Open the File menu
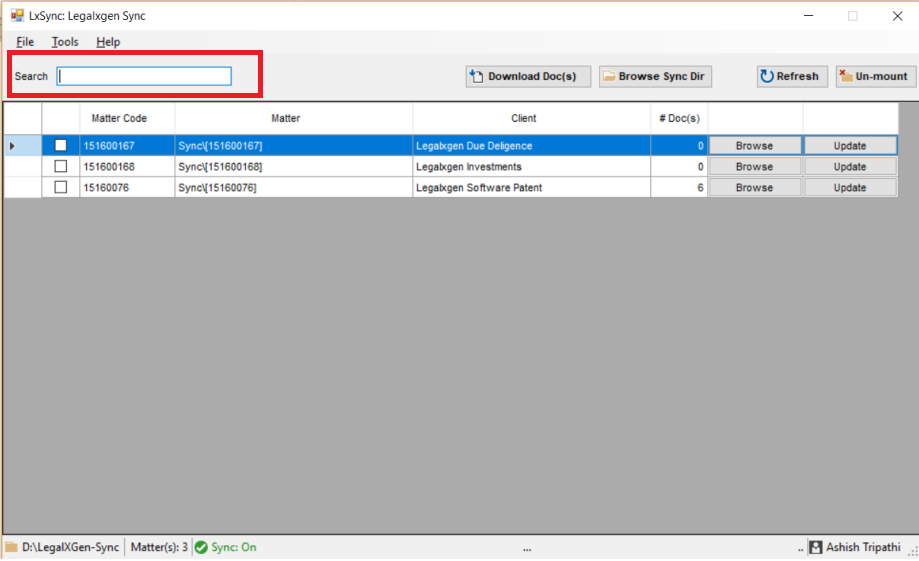The image size is (919, 561). [x=25, y=42]
